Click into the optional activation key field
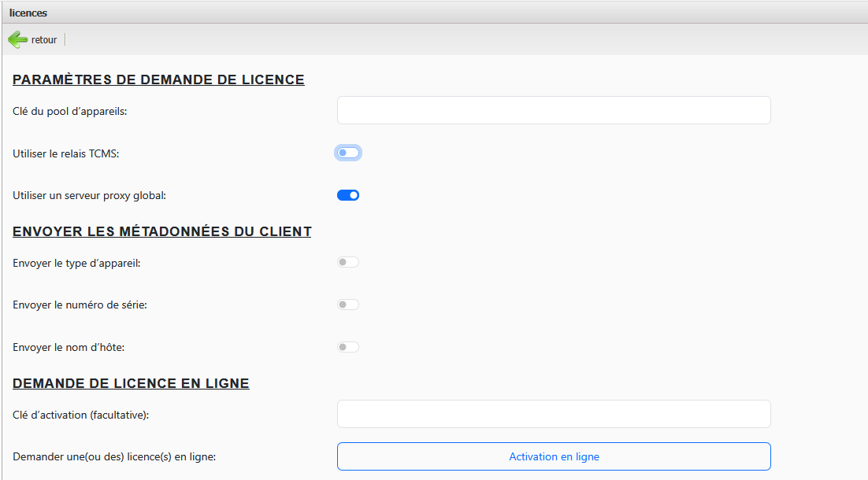The width and height of the screenshot is (868, 480). pyautogui.click(x=553, y=414)
